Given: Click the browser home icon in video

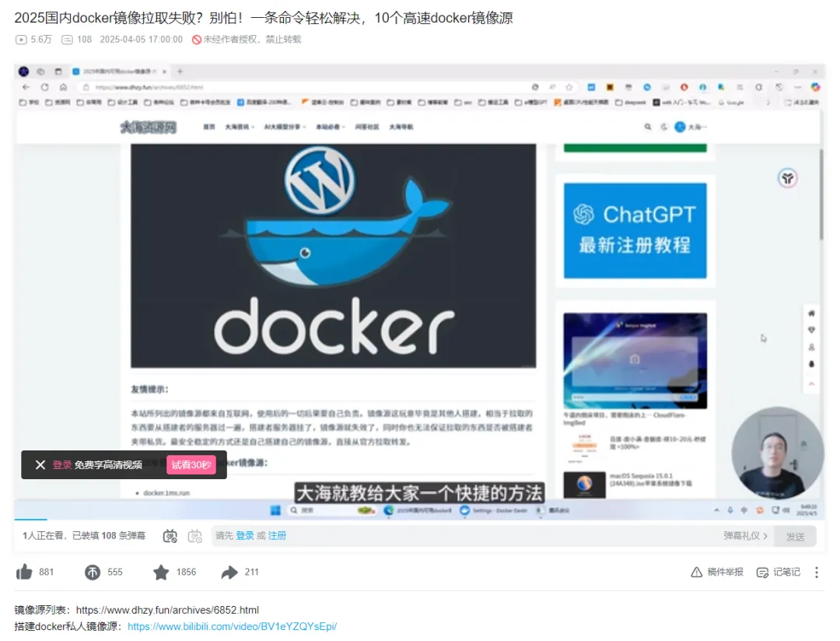Looking at the screenshot, I should click(63, 87).
